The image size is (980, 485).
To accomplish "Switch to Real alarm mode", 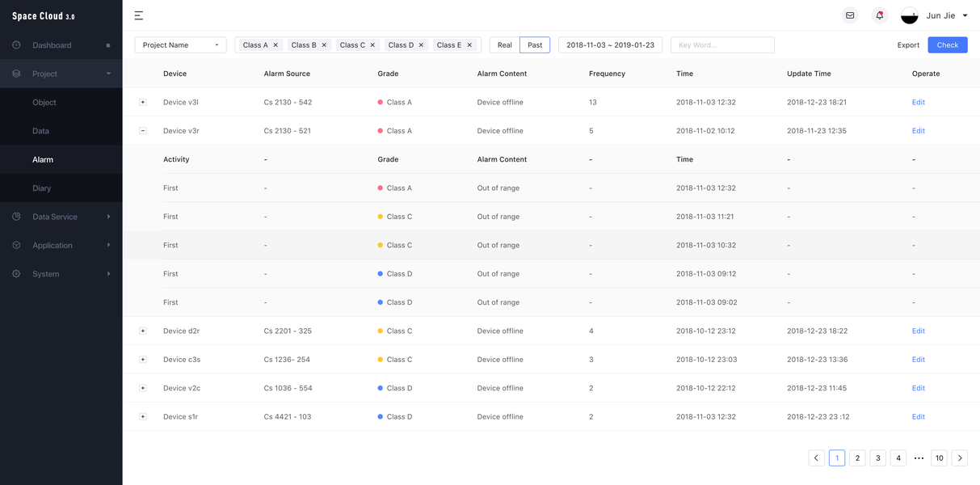I will pyautogui.click(x=505, y=45).
